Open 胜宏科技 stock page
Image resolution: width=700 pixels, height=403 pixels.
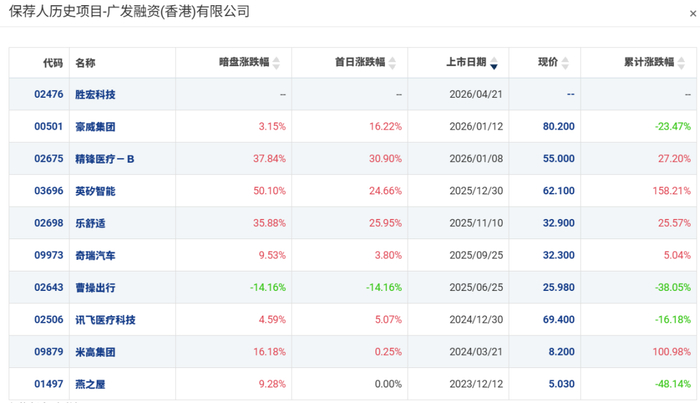point(95,95)
